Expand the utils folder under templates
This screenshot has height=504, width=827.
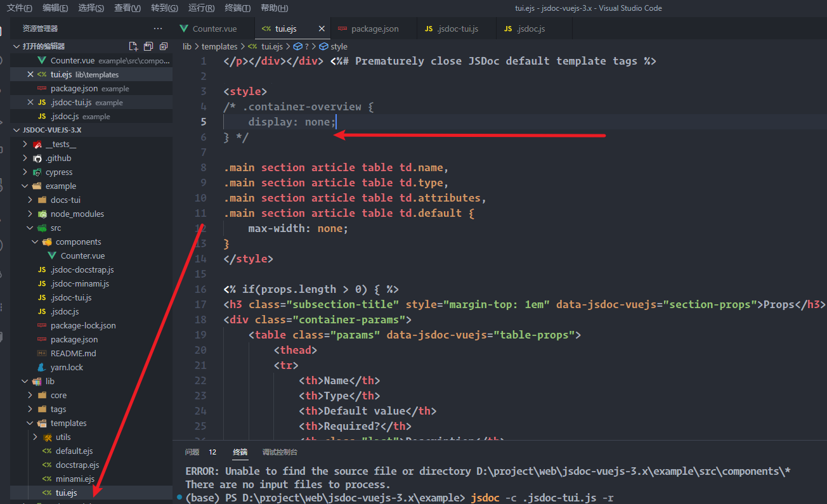(35, 437)
